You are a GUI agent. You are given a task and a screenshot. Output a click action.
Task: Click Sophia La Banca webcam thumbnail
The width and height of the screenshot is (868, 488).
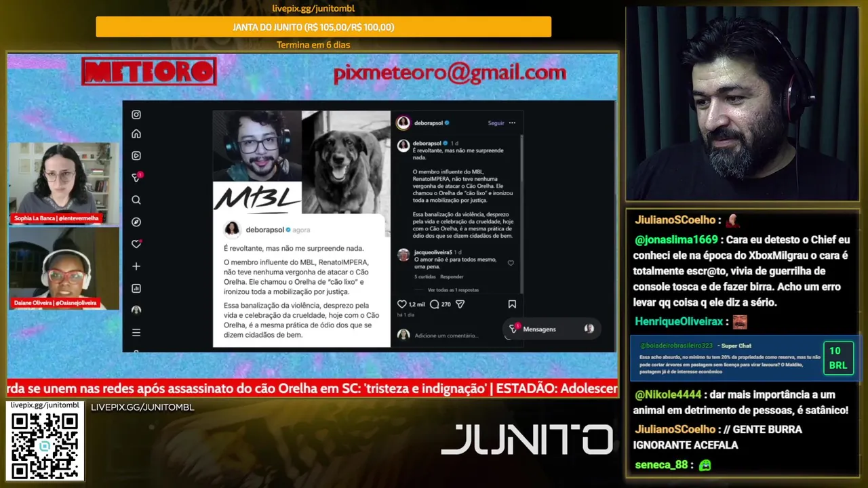pyautogui.click(x=63, y=183)
